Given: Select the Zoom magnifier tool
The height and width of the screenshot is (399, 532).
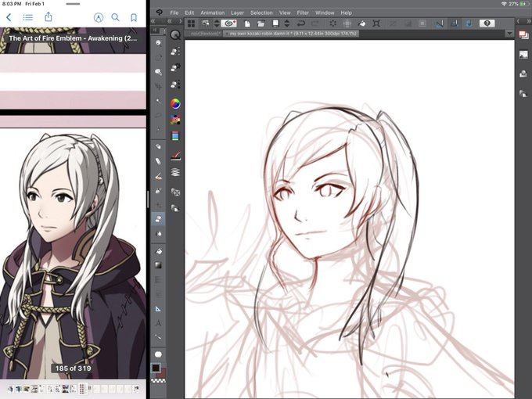Looking at the screenshot, I should click(x=158, y=43).
